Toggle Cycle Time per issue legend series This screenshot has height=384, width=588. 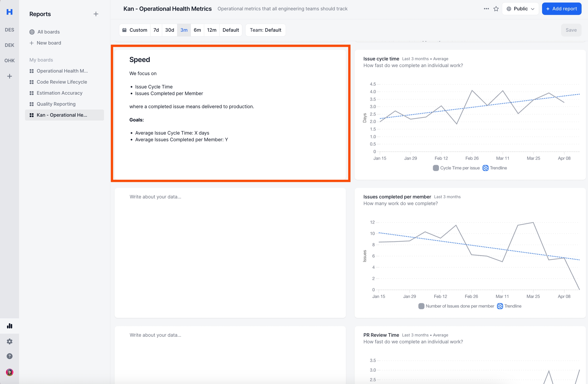point(456,168)
